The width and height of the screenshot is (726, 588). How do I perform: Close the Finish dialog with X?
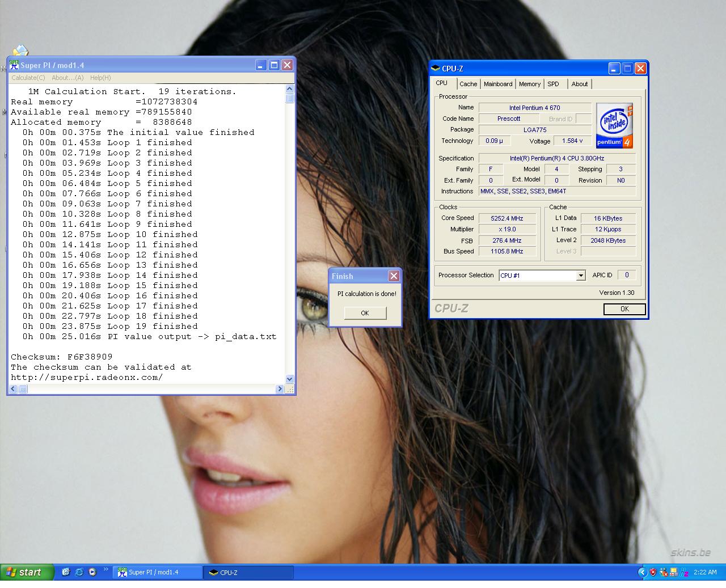[394, 276]
